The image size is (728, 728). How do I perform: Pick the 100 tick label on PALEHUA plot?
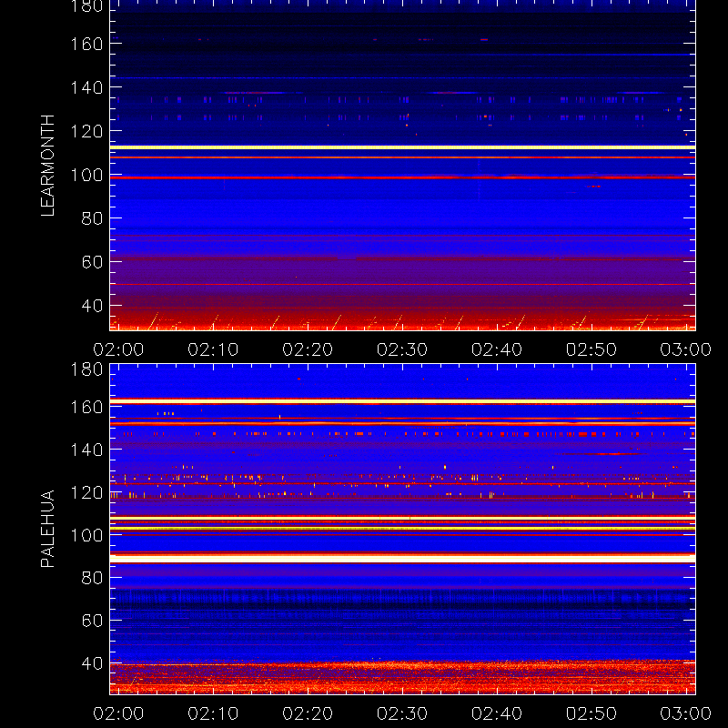click(86, 535)
